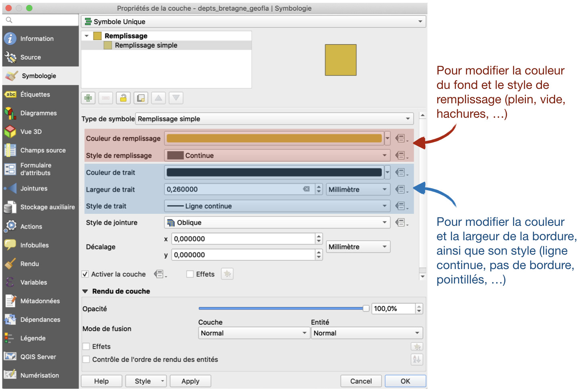The width and height of the screenshot is (580, 392).
Task: Click the lock symbol layer icon
Action: [x=123, y=98]
